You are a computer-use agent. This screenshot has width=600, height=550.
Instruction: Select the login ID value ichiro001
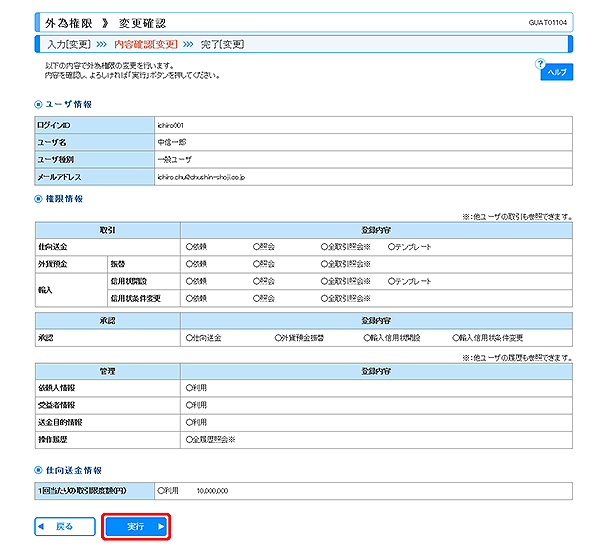coord(171,125)
